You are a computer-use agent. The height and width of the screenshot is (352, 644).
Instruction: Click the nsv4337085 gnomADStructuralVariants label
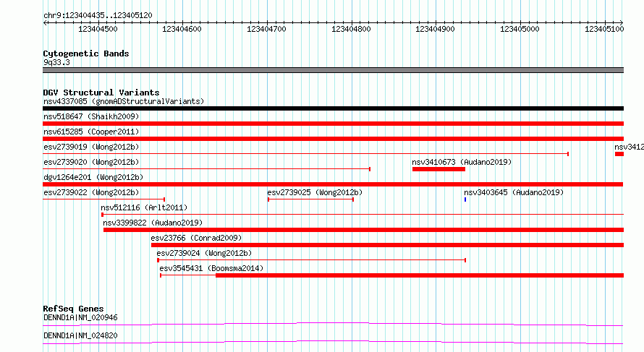[x=124, y=101]
